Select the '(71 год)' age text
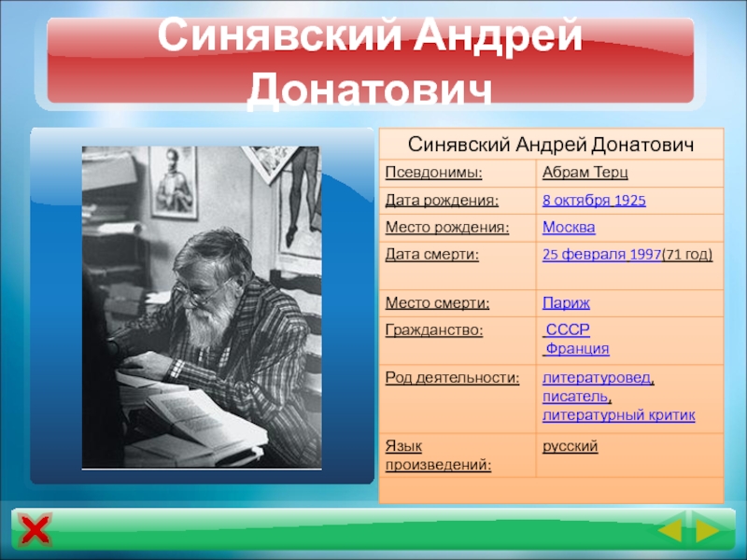 [x=687, y=255]
